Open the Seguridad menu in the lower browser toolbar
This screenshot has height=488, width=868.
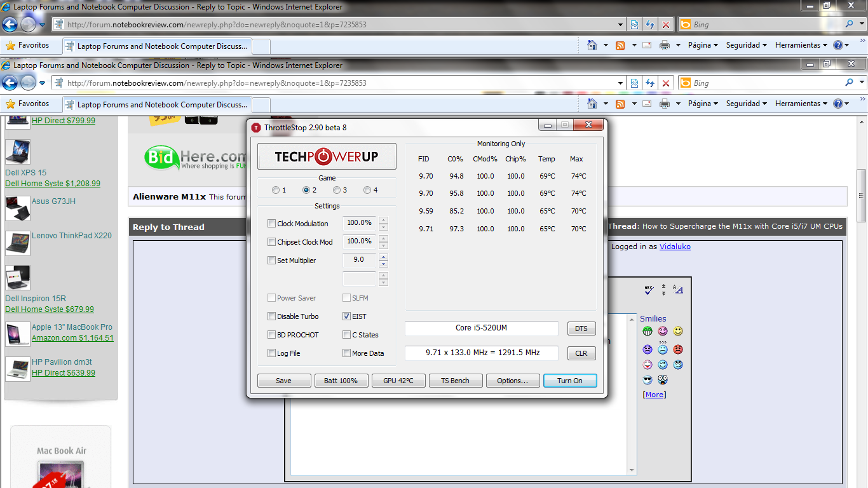coord(747,104)
